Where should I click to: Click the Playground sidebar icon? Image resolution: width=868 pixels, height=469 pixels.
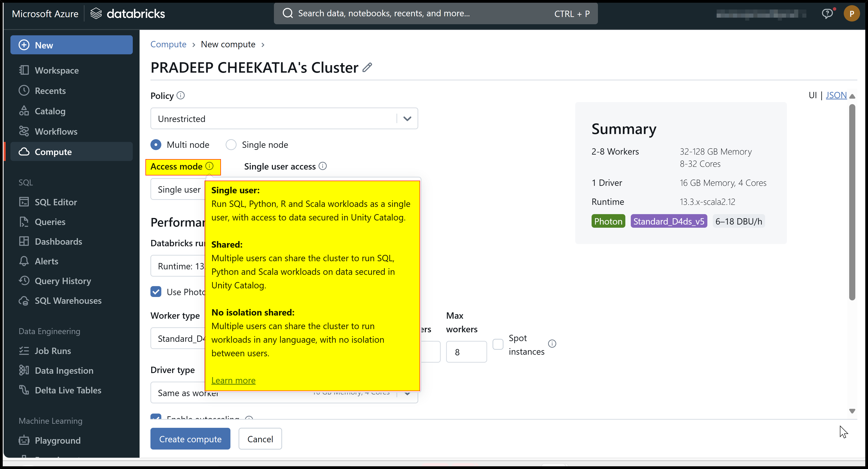click(24, 440)
